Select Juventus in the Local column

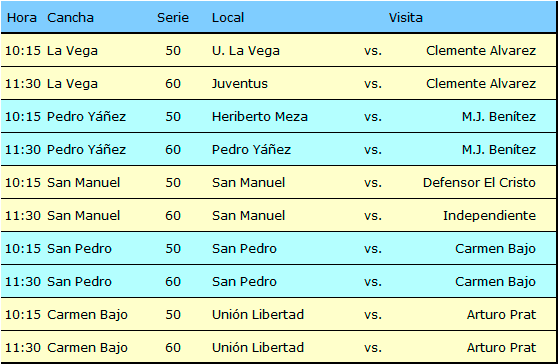pyautogui.click(x=239, y=84)
